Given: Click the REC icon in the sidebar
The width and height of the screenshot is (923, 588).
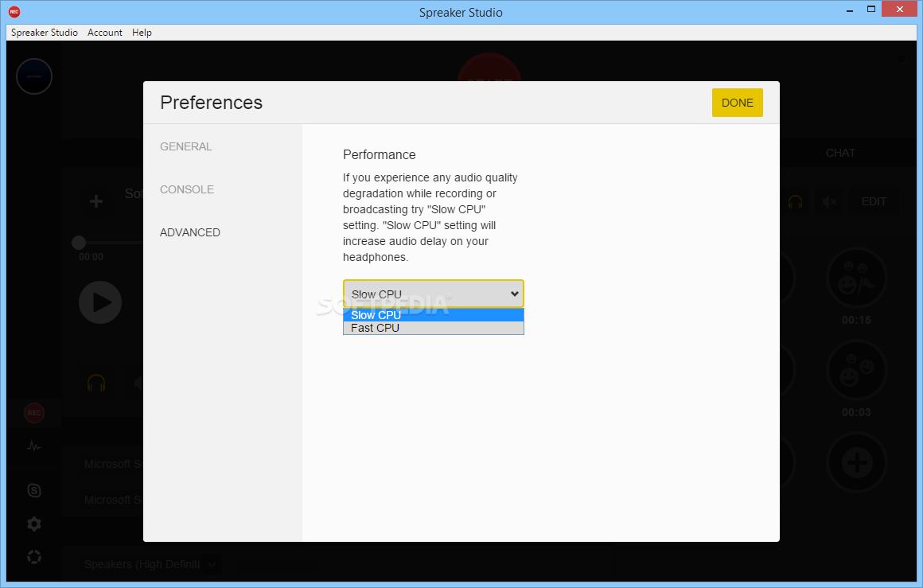Looking at the screenshot, I should coord(34,413).
